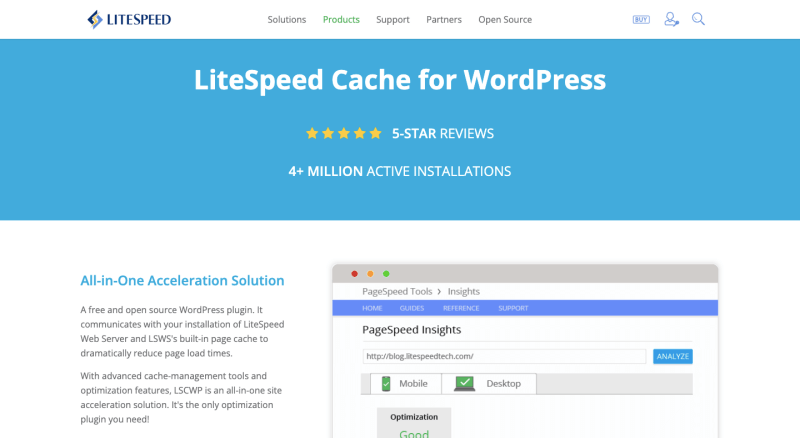800x438 pixels.
Task: Click the Desktop laptop icon
Action: point(464,384)
